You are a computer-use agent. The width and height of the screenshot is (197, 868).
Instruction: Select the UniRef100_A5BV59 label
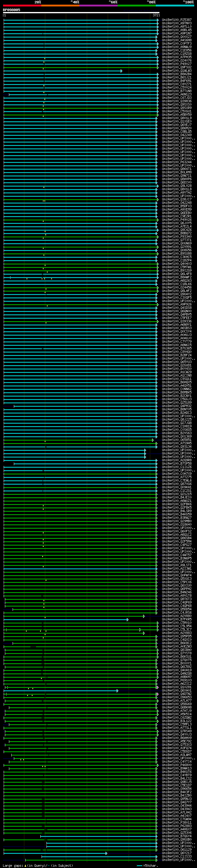tap(177, 115)
